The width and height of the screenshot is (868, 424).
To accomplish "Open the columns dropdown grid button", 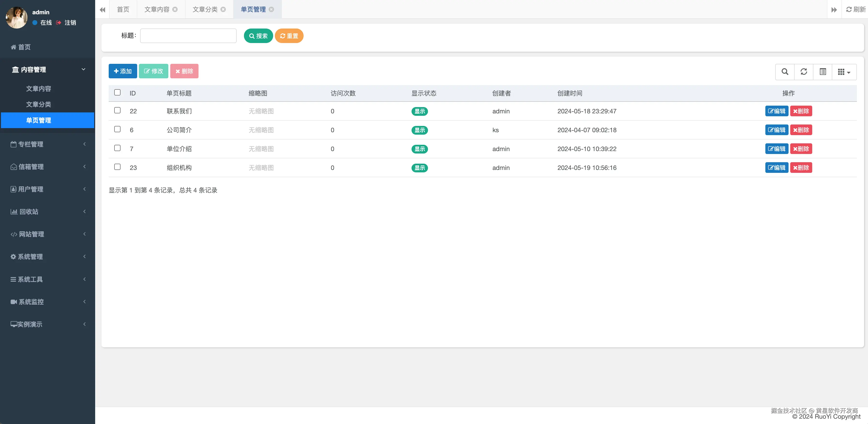I will 844,72.
